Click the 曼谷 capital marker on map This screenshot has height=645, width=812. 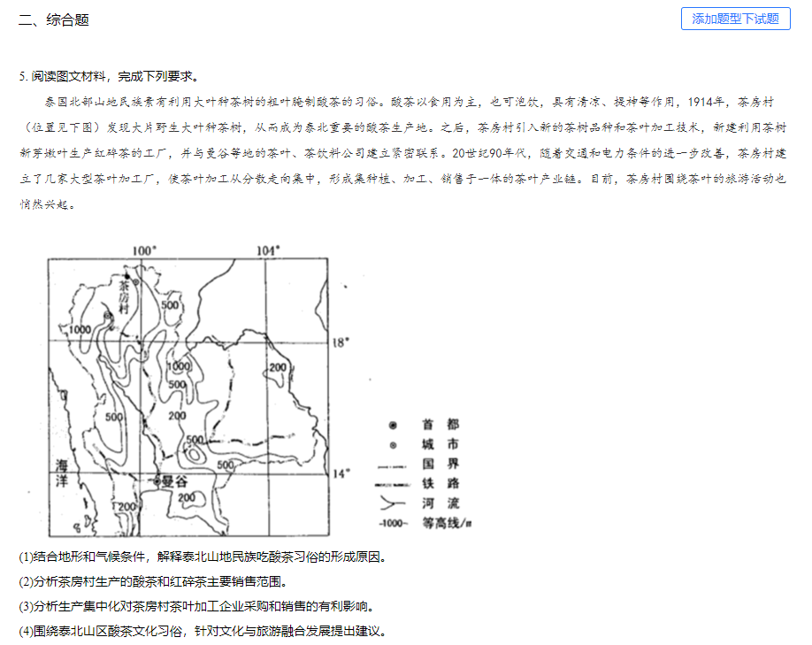172,482
